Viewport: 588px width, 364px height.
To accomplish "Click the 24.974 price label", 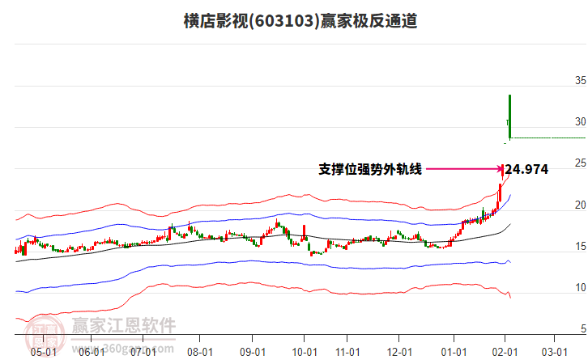I will coord(526,169).
